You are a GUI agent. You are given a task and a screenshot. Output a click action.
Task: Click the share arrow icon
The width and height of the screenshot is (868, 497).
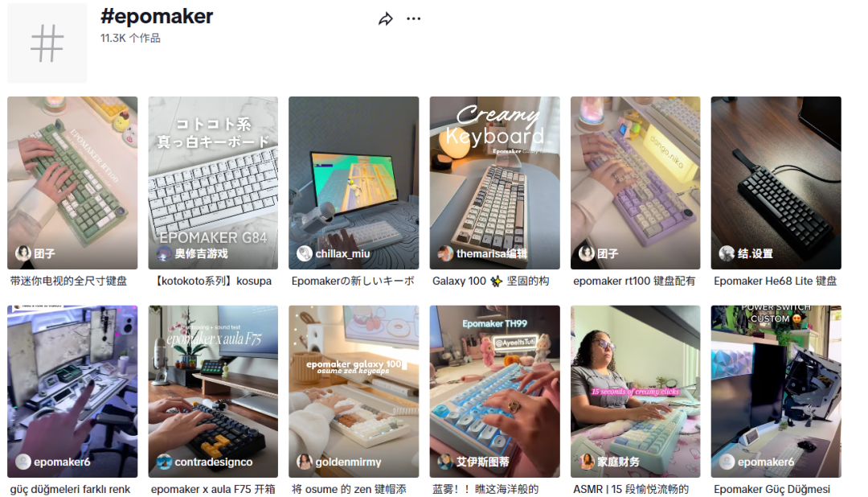pyautogui.click(x=385, y=19)
